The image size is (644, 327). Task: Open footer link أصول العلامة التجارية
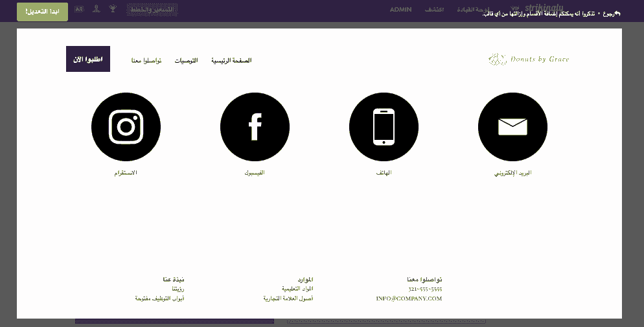click(x=288, y=299)
